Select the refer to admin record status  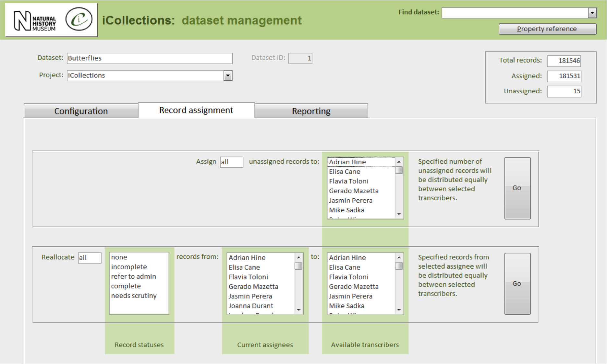[x=139, y=276]
